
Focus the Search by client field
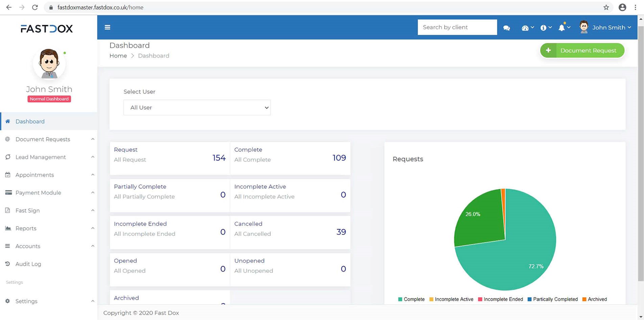coord(457,27)
